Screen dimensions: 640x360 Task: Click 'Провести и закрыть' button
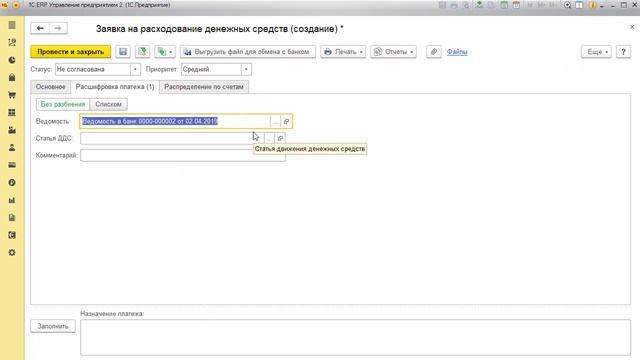tap(71, 52)
